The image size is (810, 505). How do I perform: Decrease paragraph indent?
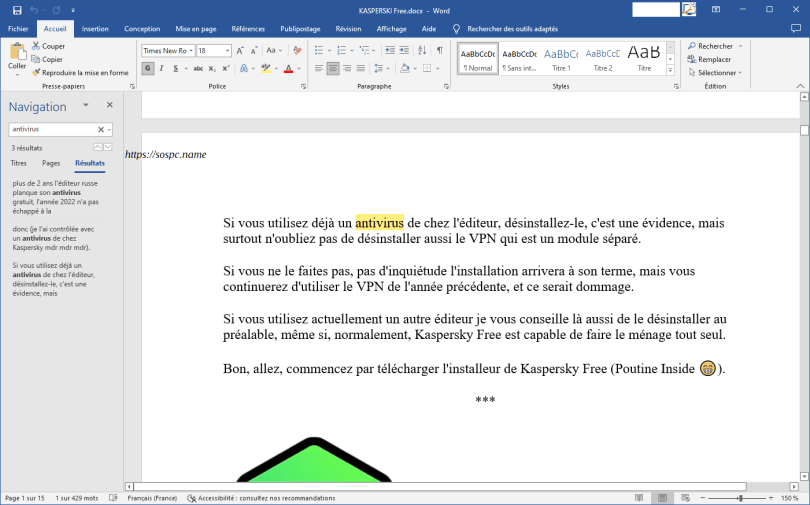(390, 50)
